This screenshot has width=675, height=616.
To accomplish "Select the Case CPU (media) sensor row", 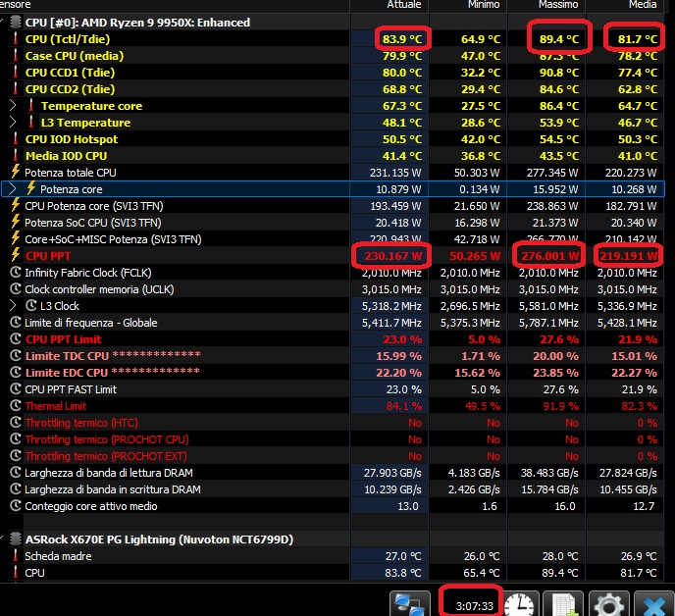I will [333, 56].
